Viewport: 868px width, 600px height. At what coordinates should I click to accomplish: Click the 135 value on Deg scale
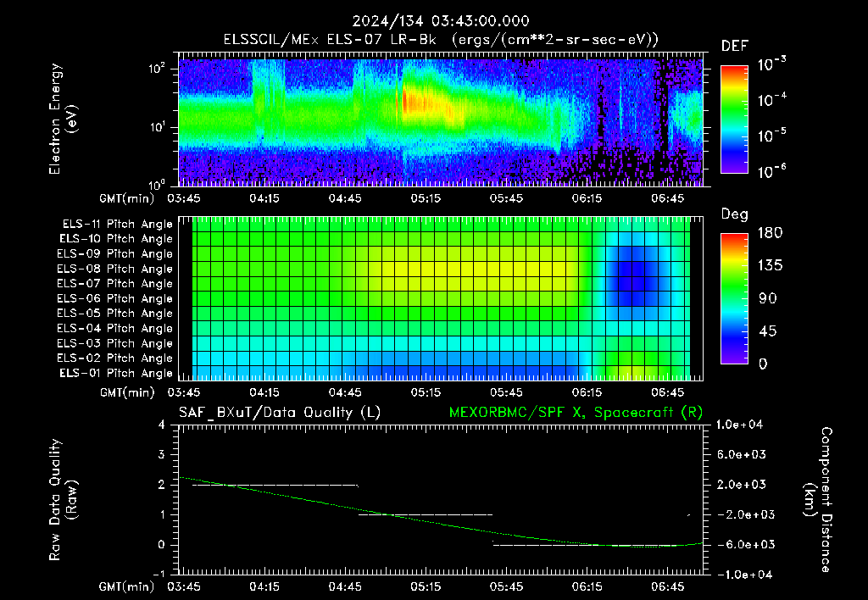[770, 266]
